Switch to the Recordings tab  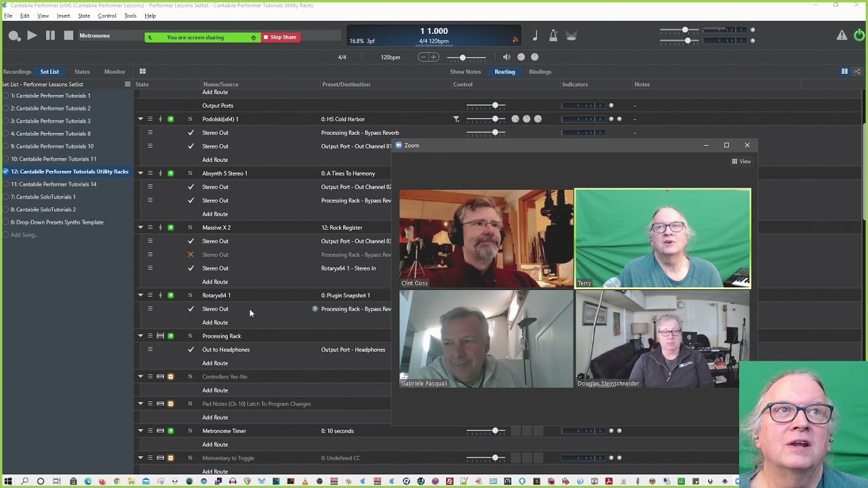(x=16, y=71)
